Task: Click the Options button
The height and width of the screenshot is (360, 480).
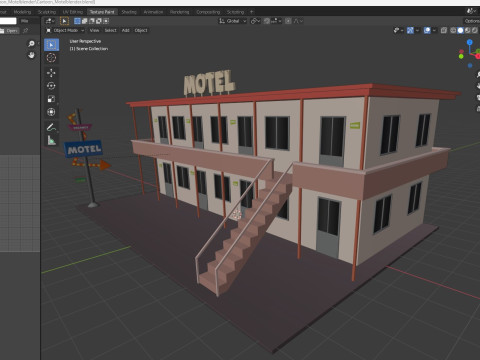Action: click(x=472, y=21)
